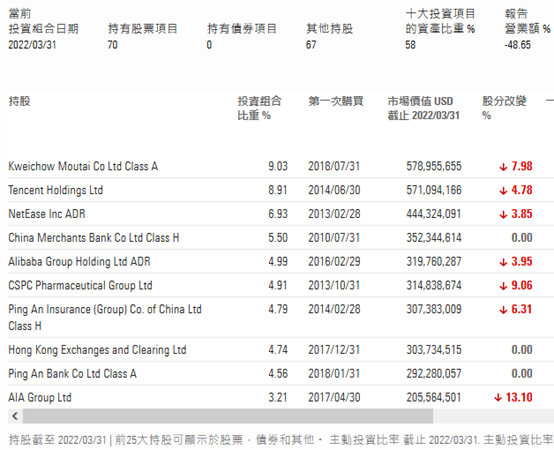Sort by 第一次購買 column header

point(336,101)
